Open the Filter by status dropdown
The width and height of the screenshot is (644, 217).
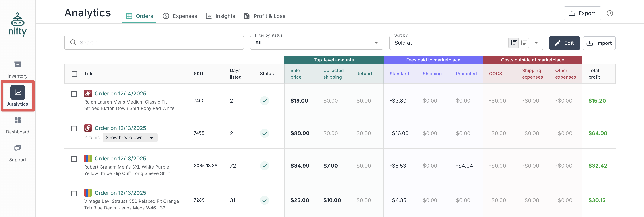[316, 43]
